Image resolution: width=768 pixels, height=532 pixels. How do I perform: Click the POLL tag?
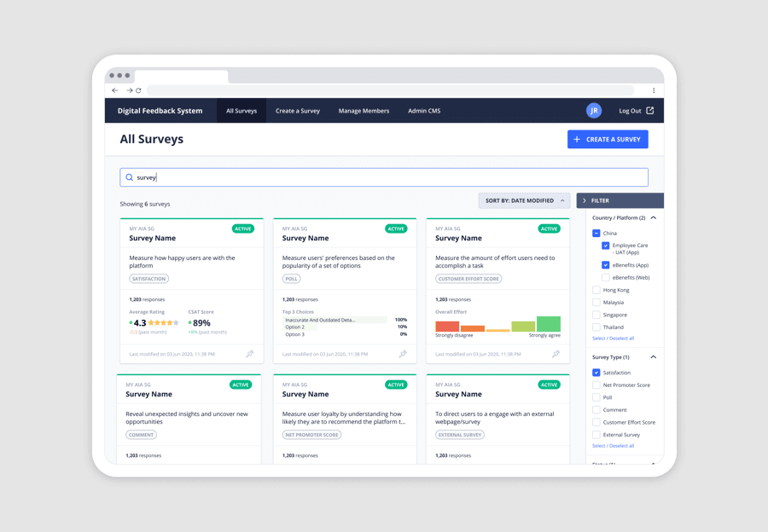(x=292, y=279)
